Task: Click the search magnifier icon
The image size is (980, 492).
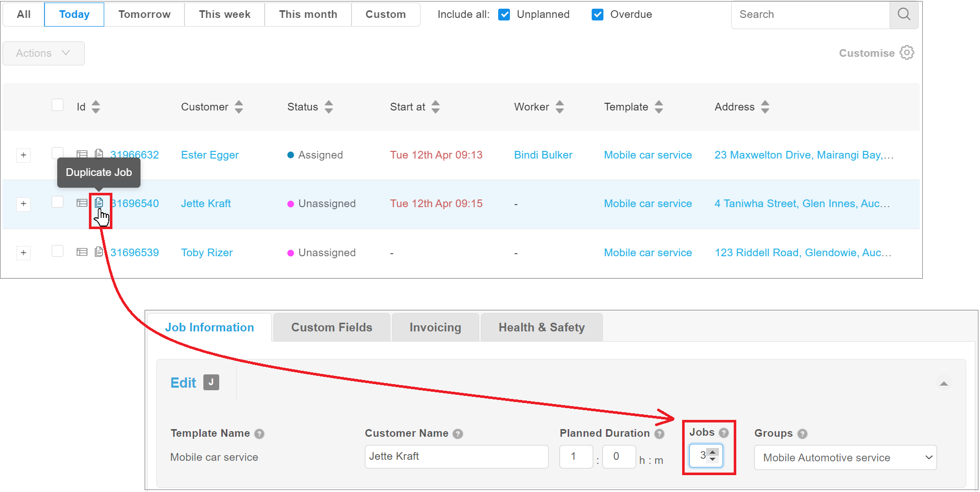Action: [x=903, y=14]
